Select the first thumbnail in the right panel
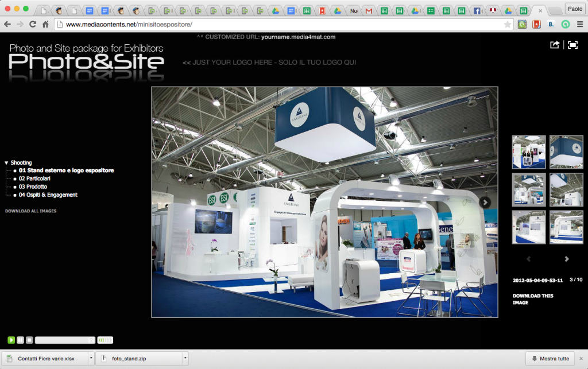 [528, 152]
